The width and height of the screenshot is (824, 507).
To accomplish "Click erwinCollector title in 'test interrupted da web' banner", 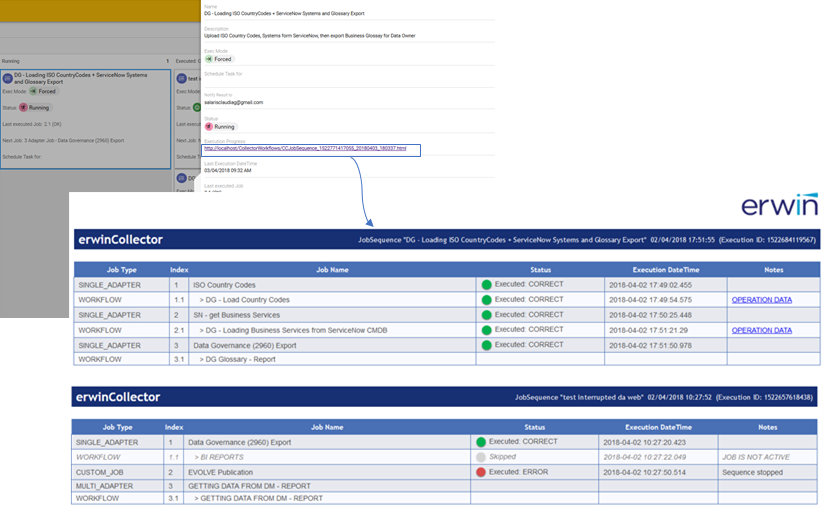I will point(118,397).
